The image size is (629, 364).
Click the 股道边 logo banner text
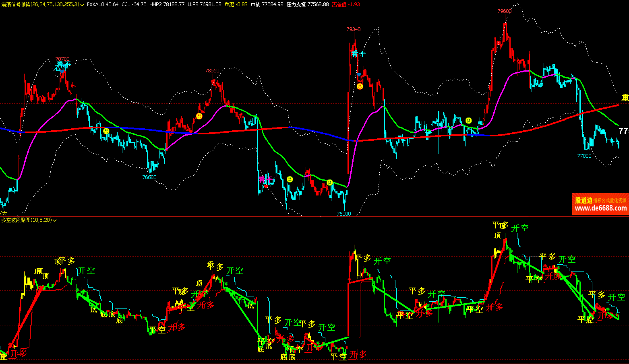[583, 200]
